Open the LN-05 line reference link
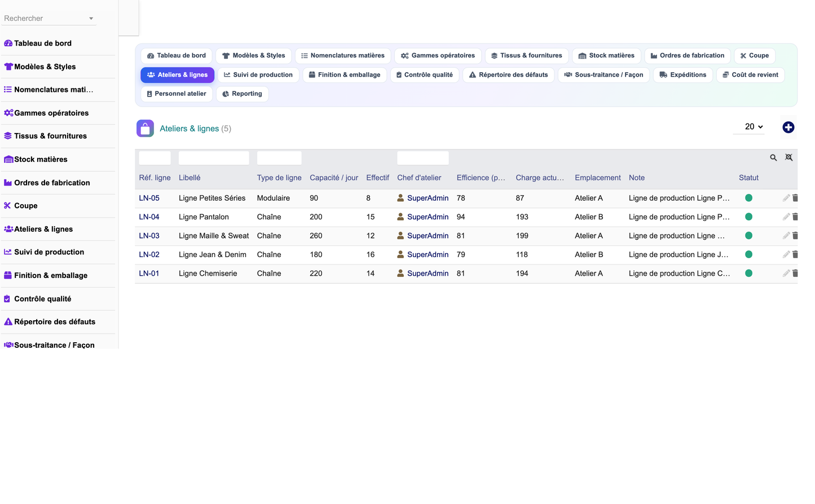 149,198
